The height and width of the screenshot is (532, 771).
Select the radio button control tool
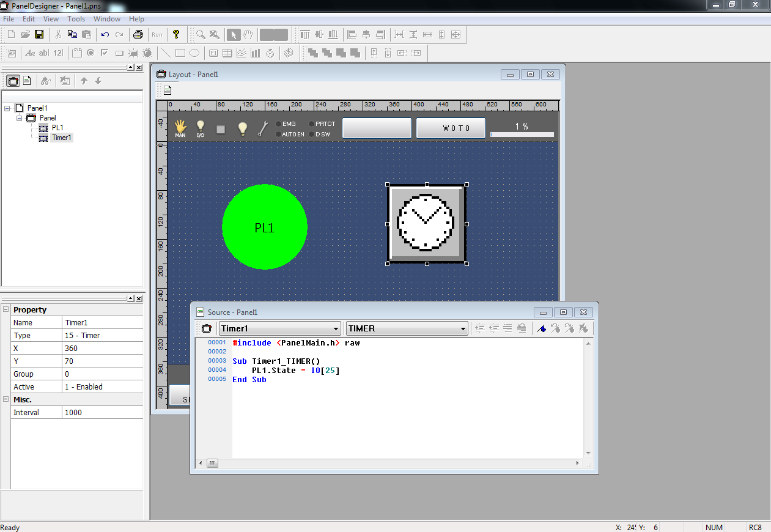click(x=90, y=53)
